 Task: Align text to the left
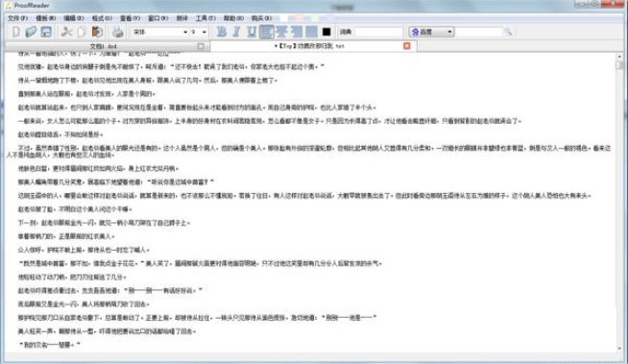[266, 32]
